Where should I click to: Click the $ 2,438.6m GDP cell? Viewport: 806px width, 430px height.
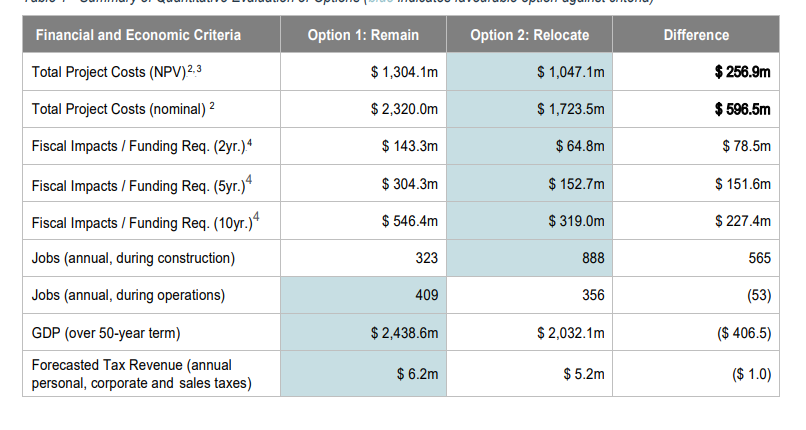point(404,332)
